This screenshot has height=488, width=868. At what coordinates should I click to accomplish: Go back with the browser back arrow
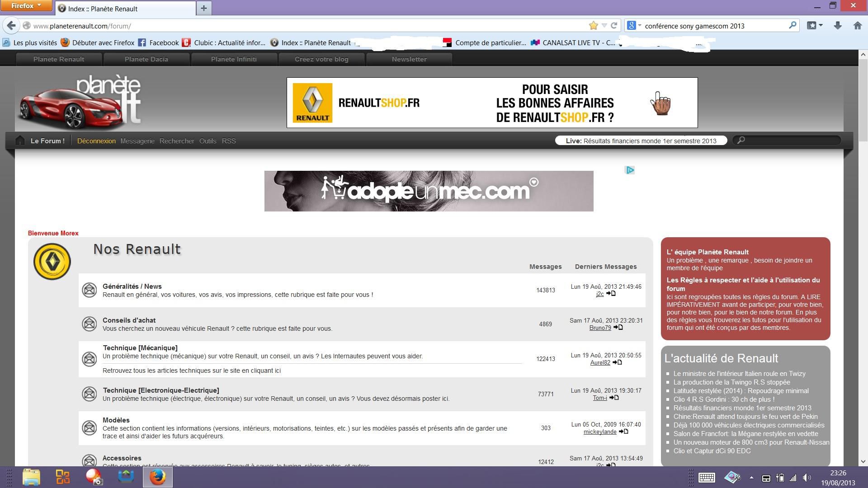click(x=11, y=26)
